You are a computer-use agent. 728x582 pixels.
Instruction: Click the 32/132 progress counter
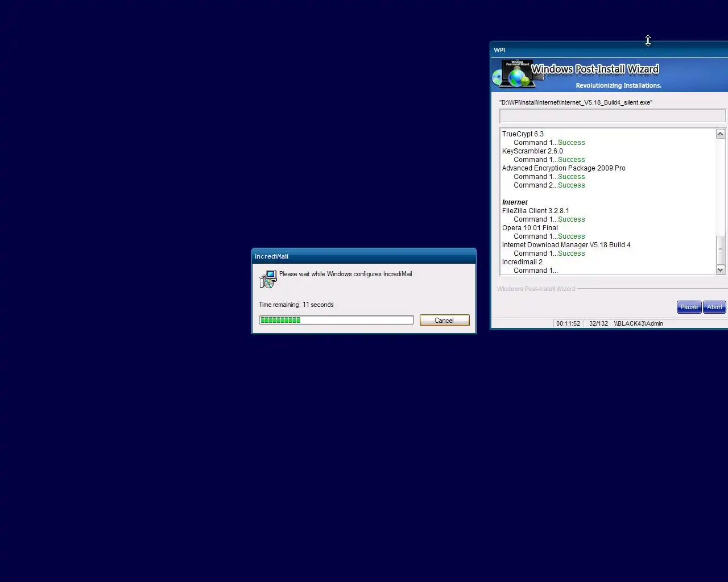click(x=598, y=323)
